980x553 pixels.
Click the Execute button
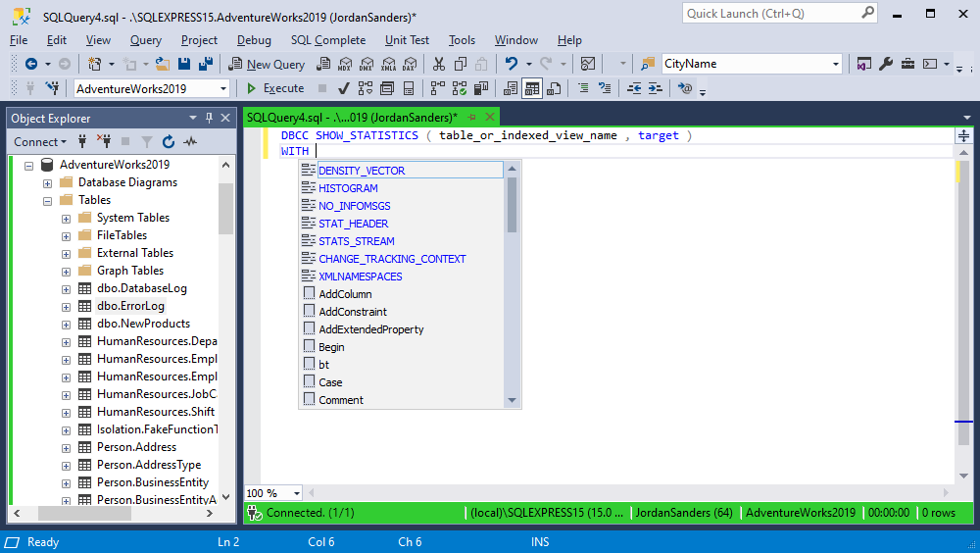tap(275, 89)
